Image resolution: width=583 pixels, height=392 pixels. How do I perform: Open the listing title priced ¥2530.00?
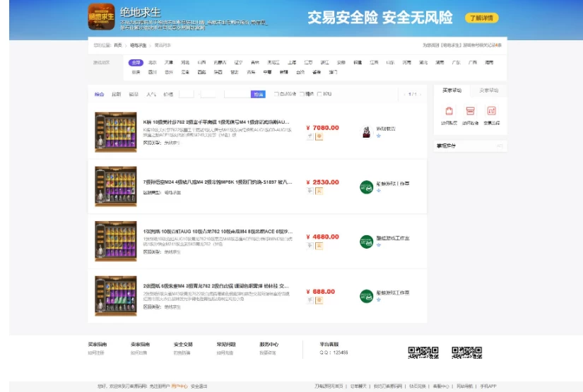click(x=218, y=182)
